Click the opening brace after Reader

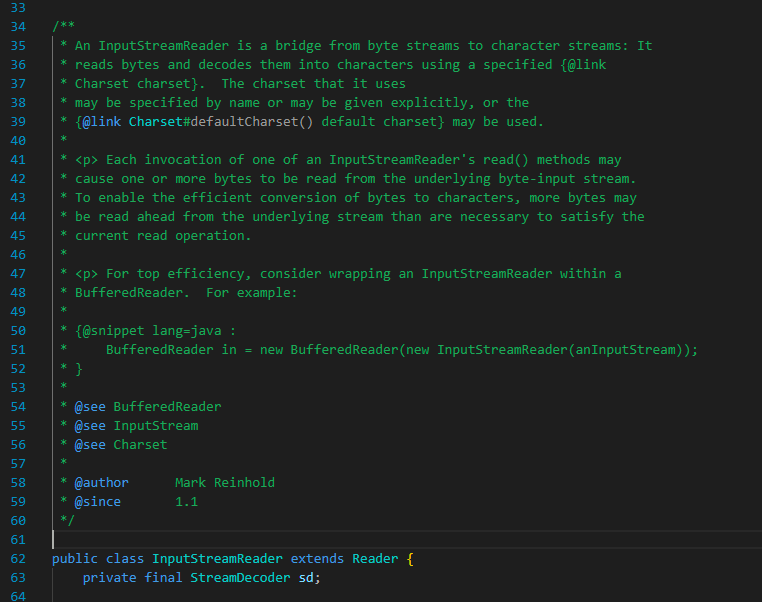(410, 559)
